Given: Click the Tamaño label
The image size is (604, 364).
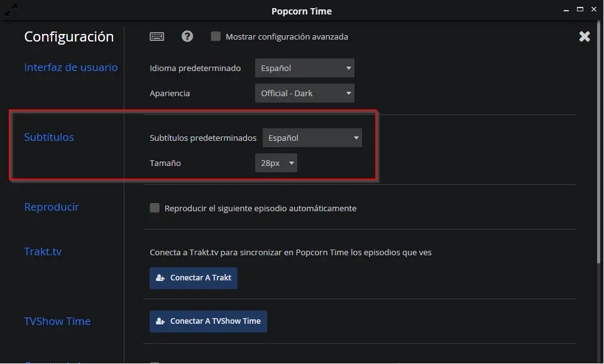Looking at the screenshot, I should tap(165, 163).
